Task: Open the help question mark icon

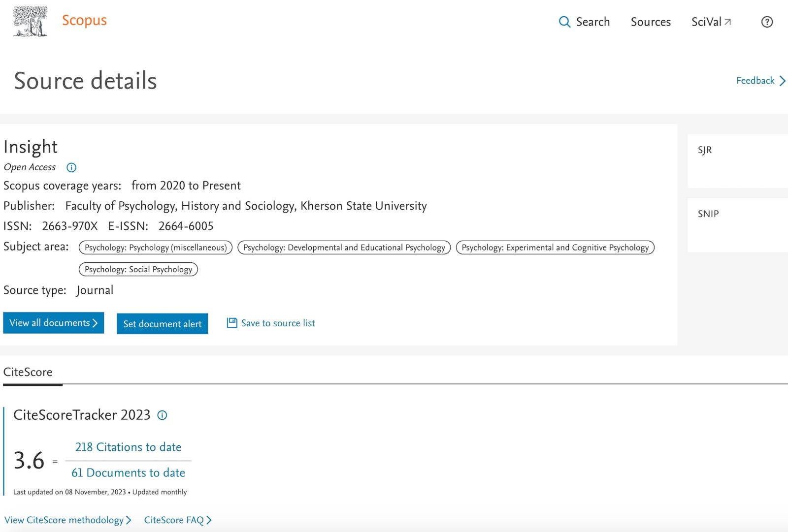Action: (767, 22)
